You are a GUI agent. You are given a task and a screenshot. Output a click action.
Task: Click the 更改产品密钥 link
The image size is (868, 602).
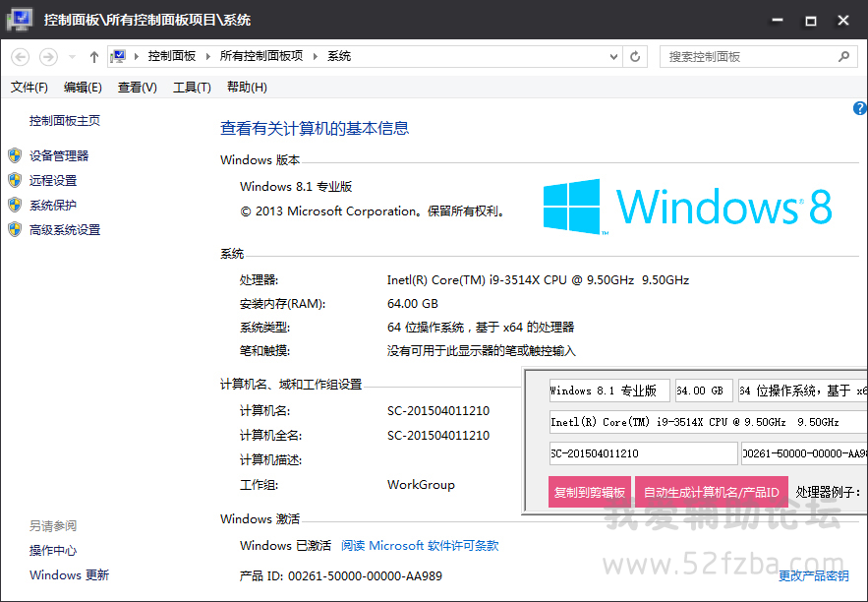click(x=813, y=575)
